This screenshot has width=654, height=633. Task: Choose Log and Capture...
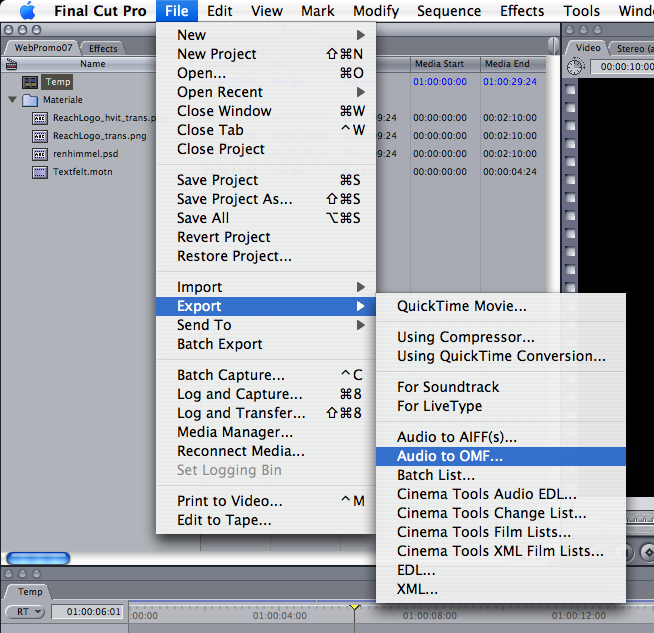pyautogui.click(x=266, y=394)
